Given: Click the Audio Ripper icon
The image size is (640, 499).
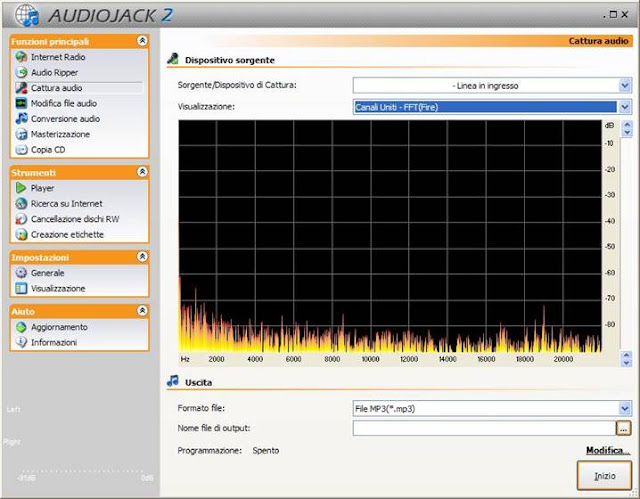Looking at the screenshot, I should pyautogui.click(x=21, y=72).
